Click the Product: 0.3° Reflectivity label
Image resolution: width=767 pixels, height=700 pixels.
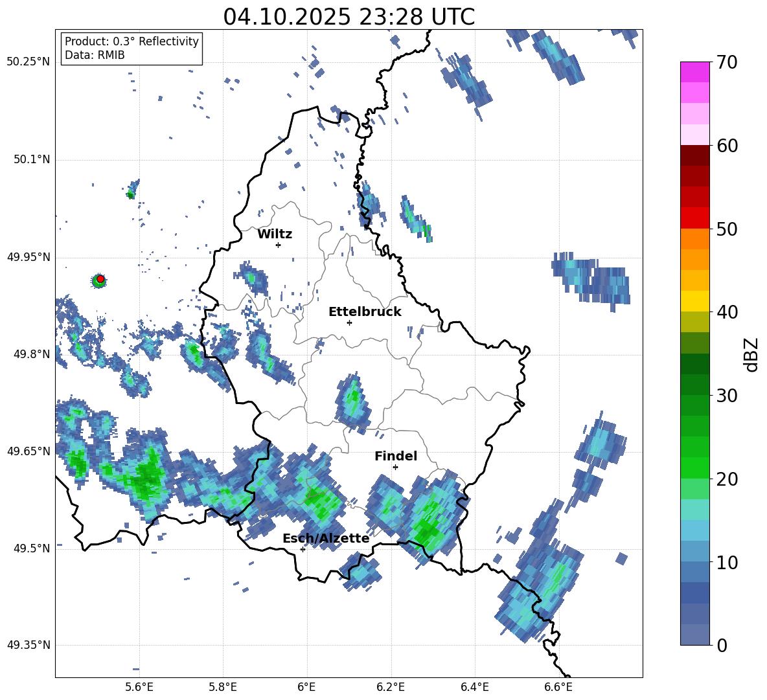(132, 41)
